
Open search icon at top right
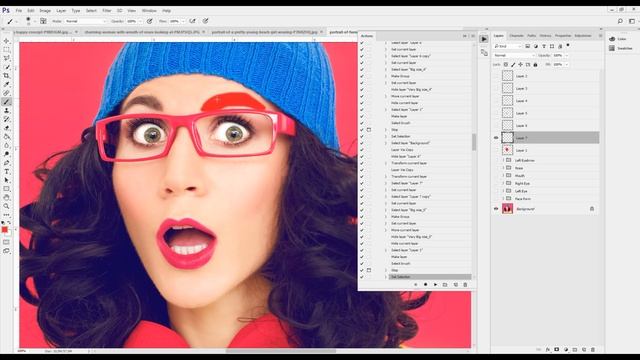[x=620, y=21]
